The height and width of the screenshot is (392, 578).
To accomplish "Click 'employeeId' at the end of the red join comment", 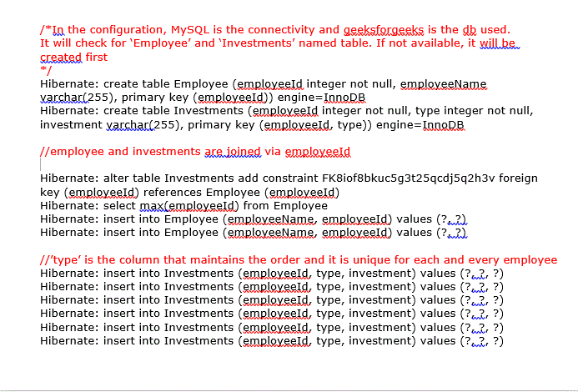I will pos(318,152).
